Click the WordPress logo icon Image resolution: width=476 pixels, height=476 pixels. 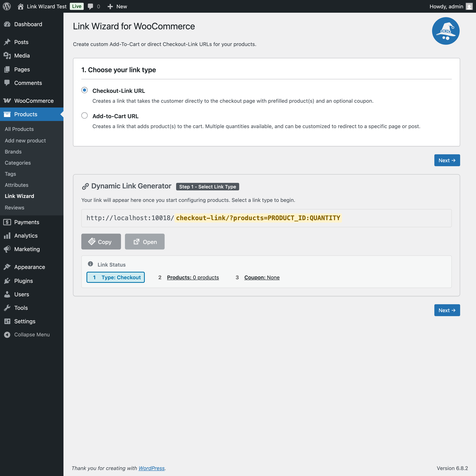tap(7, 6)
